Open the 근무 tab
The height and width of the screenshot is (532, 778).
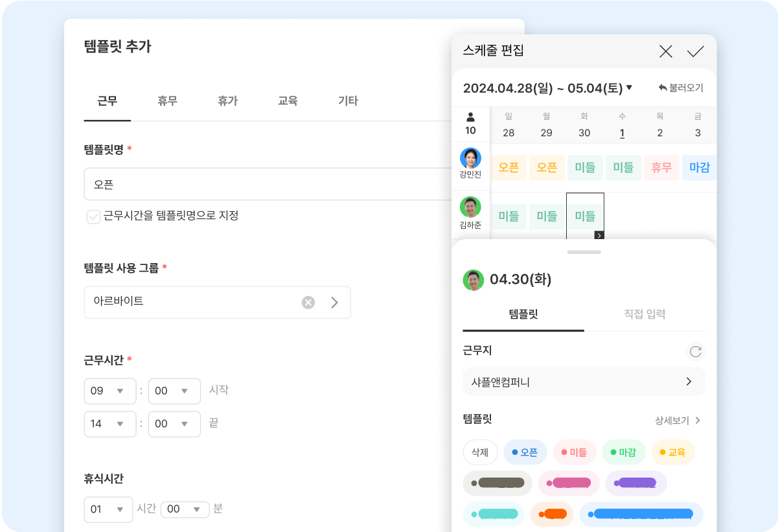point(108,101)
